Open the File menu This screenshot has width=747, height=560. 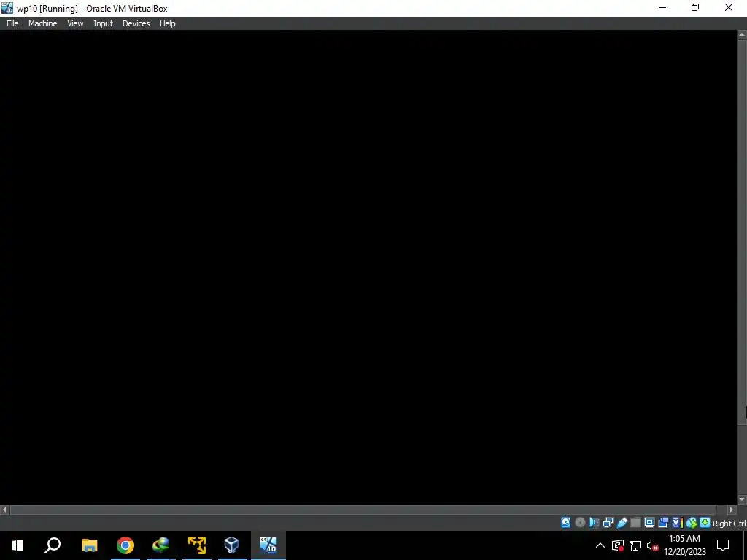(x=12, y=23)
